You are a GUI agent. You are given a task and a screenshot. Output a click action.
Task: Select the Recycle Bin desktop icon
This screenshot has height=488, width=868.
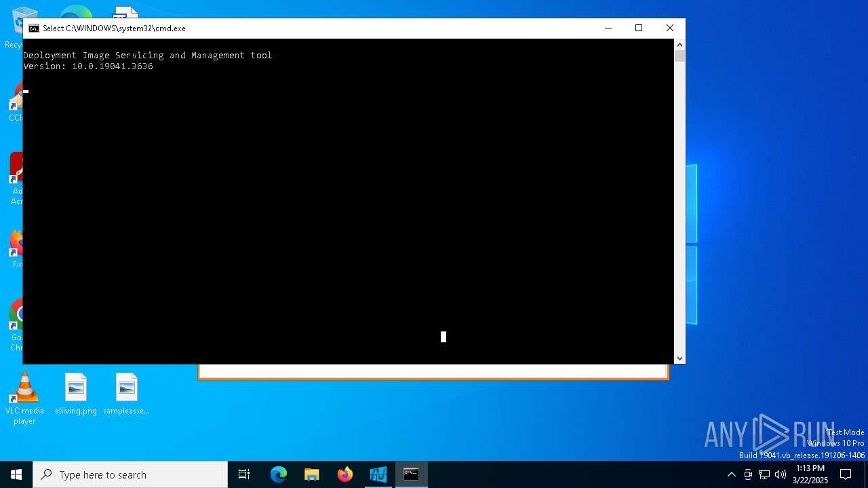click(14, 27)
